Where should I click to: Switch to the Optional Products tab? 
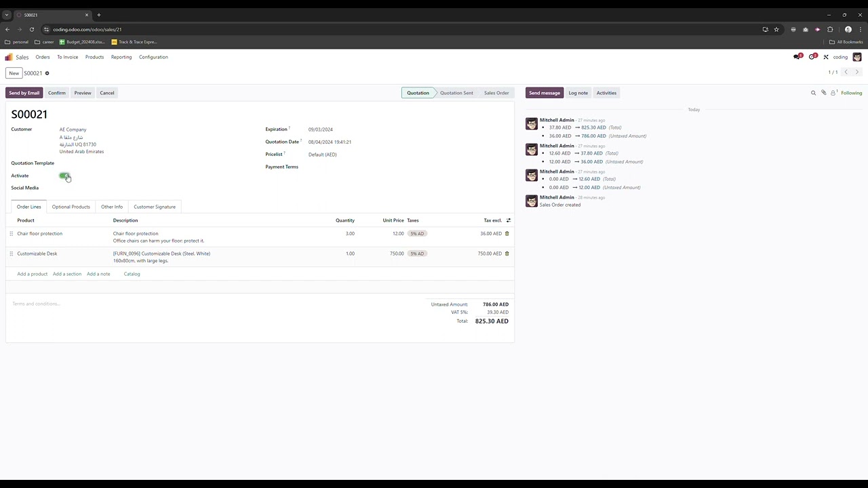click(x=71, y=207)
